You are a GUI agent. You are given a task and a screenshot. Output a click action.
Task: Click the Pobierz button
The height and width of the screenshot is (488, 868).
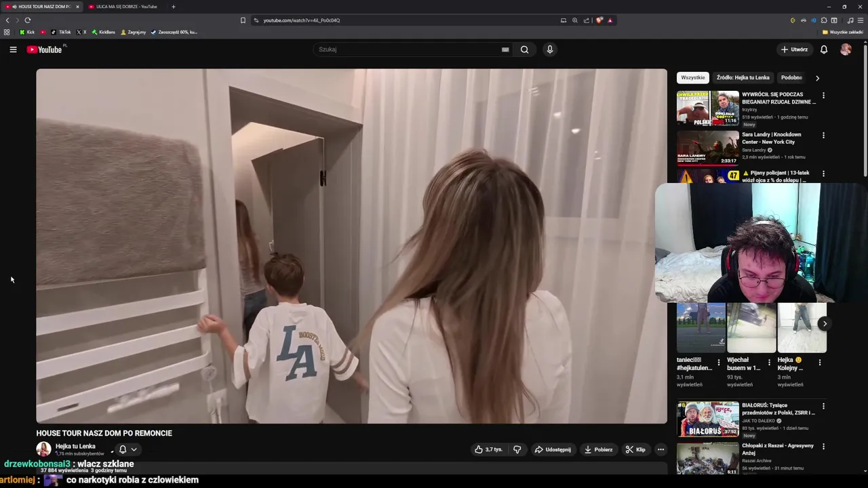[598, 449]
